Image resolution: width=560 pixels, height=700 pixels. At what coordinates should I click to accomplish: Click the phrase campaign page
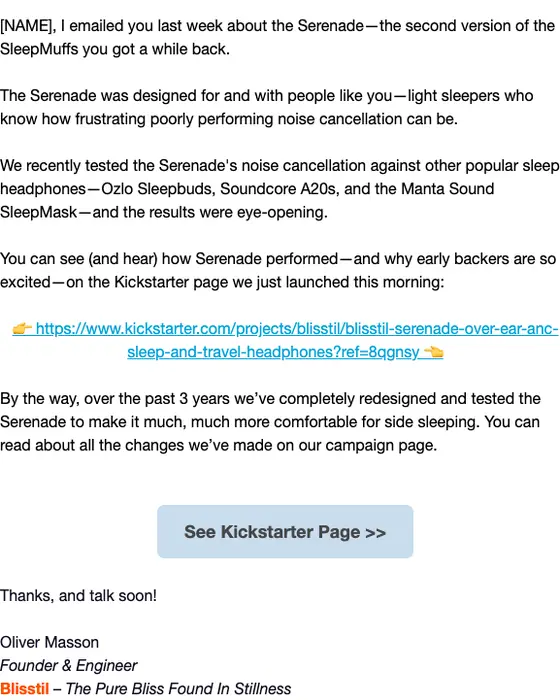coord(380,445)
